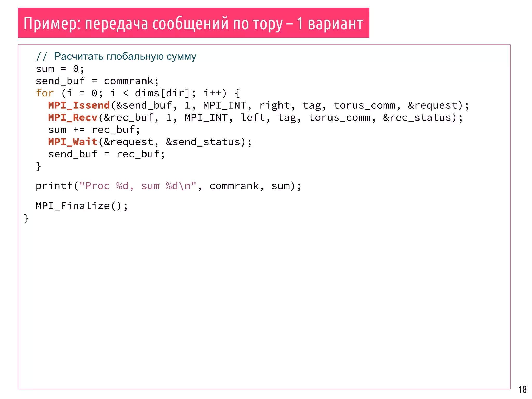Click '&send_buf' in the MPI_Issend call

(x=144, y=105)
